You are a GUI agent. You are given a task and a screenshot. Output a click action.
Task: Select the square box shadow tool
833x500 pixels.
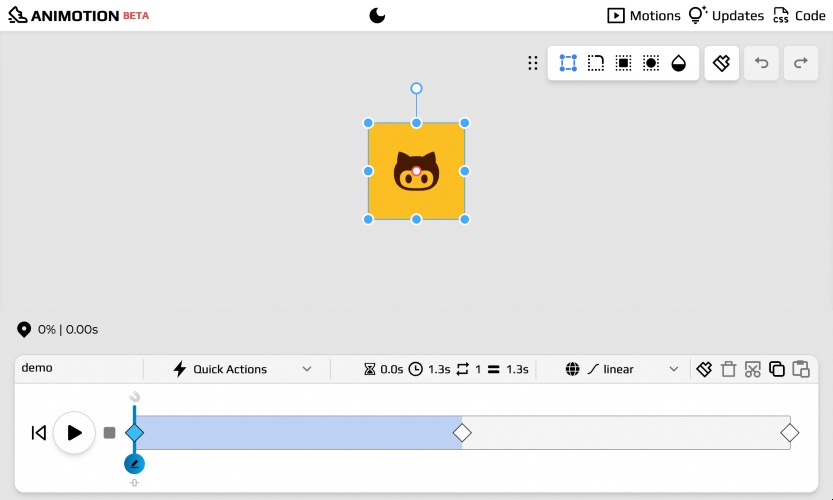pyautogui.click(x=623, y=63)
